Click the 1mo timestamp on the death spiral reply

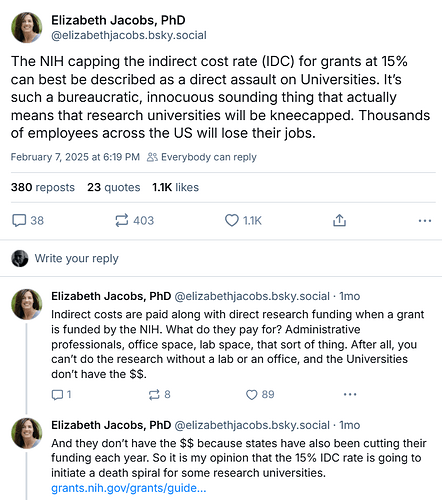(x=349, y=425)
